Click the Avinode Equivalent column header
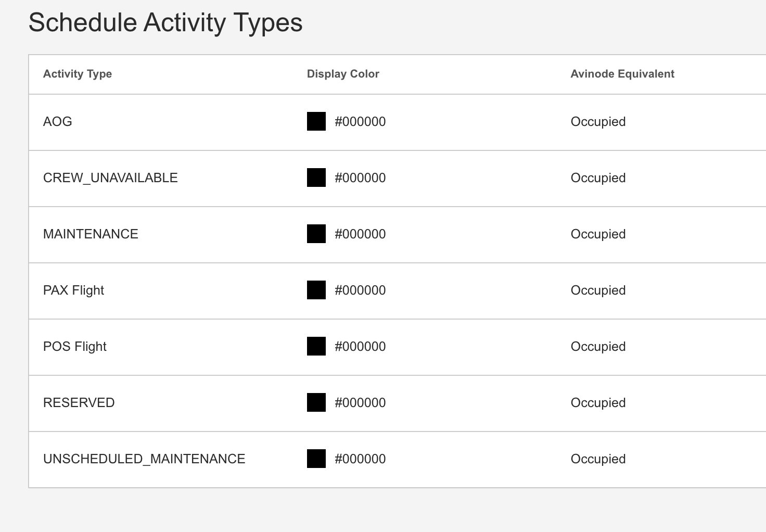766x532 pixels. click(622, 74)
